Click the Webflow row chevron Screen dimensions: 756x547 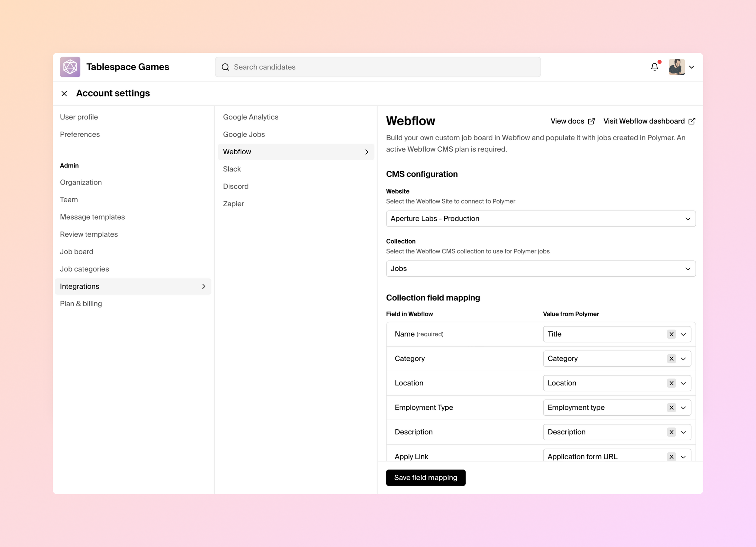tap(367, 152)
